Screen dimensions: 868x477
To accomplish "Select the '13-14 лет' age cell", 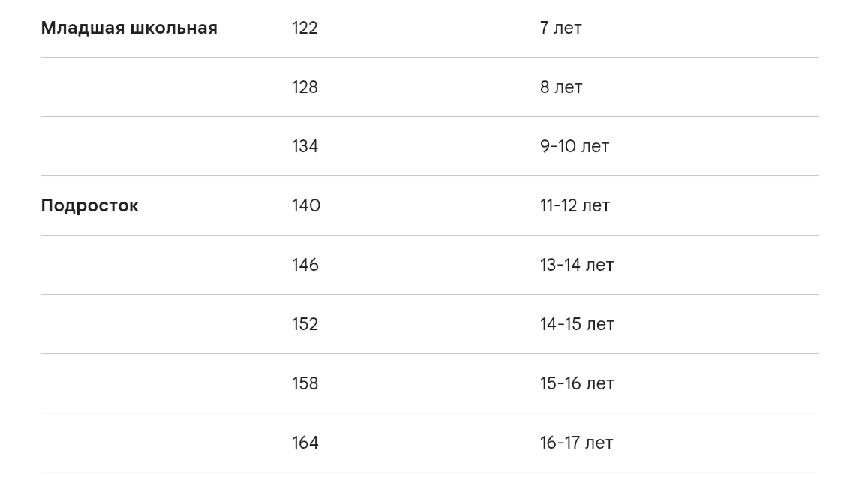I will 577,265.
